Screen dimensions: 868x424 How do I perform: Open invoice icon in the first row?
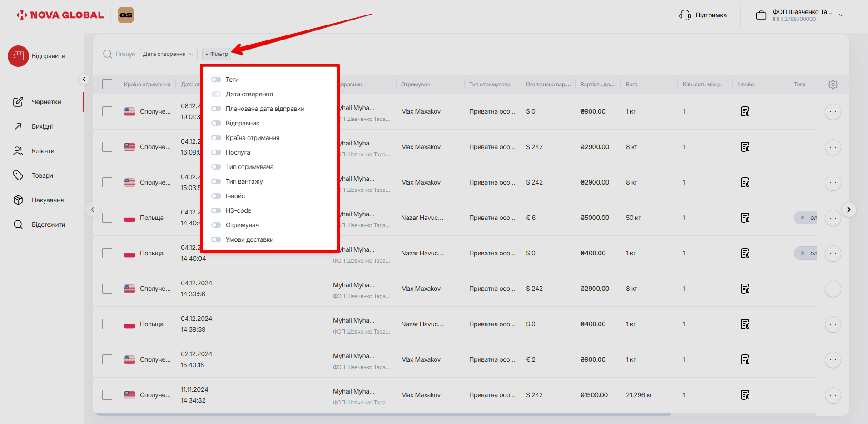pos(745,111)
